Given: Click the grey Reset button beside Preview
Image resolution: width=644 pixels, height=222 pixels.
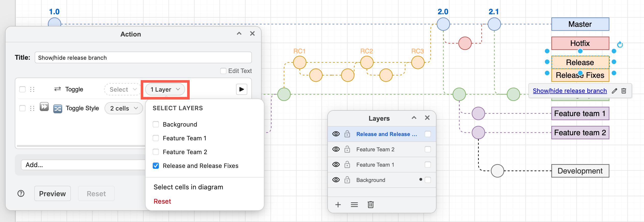Looking at the screenshot, I should (x=96, y=194).
